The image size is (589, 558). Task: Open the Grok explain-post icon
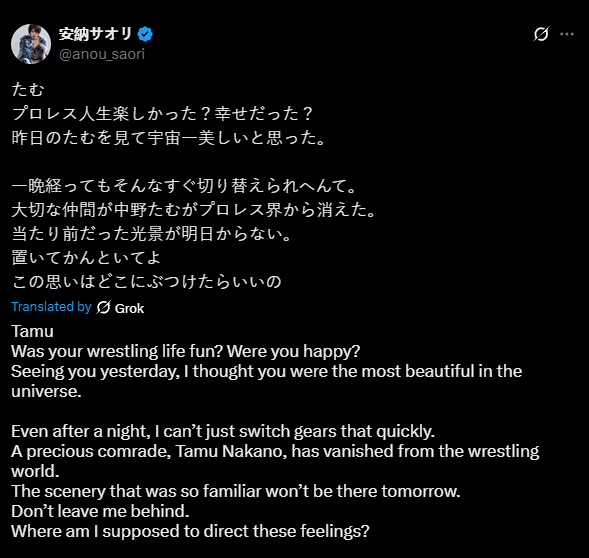pos(541,34)
